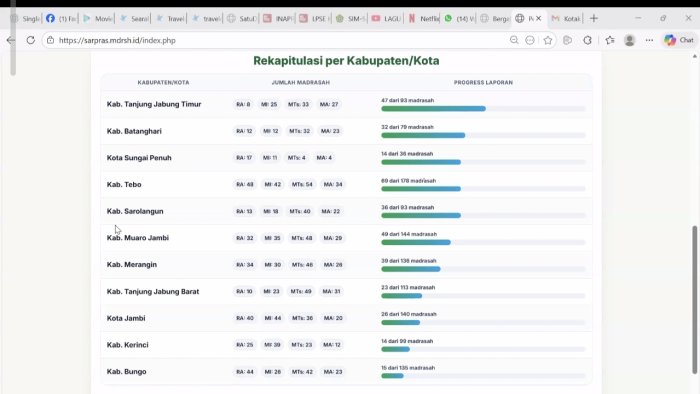700x394 pixels.
Task: Open Copilot Chat in the toolbar
Action: tap(679, 40)
